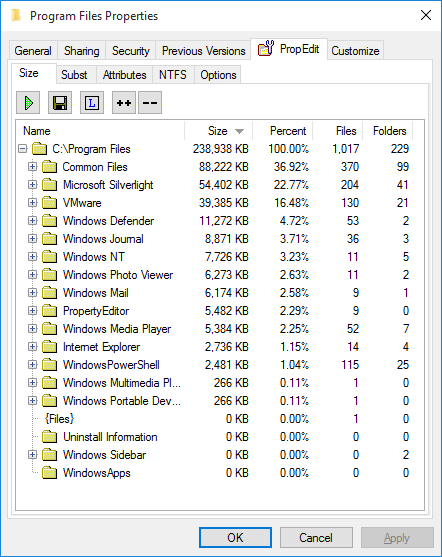Click the blue L list icon

(x=92, y=103)
